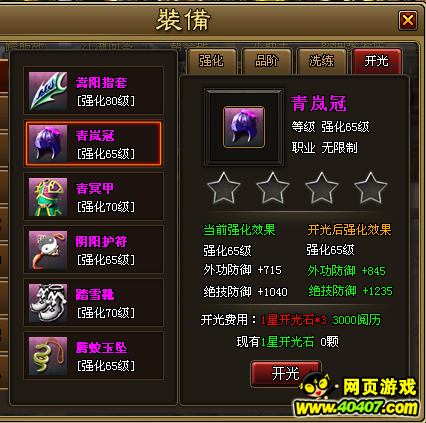Click the fourth empty star
Image resolution: width=426 pixels, height=423 pixels.
[371, 188]
